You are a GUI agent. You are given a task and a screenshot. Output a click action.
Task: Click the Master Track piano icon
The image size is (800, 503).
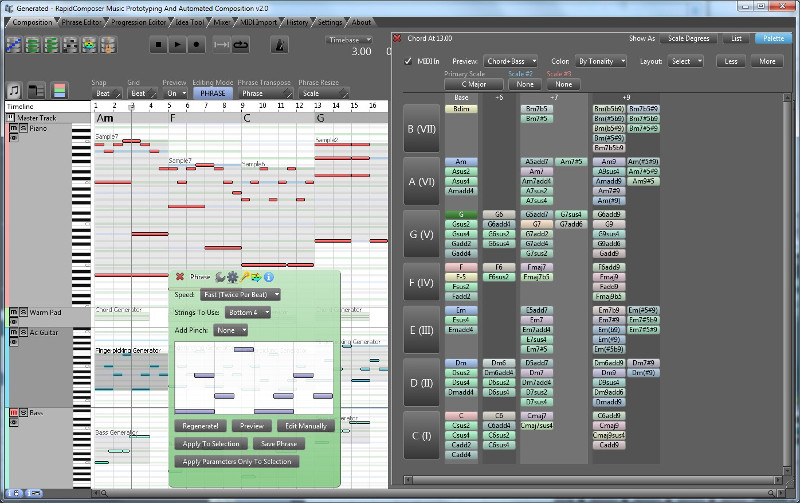click(10, 118)
